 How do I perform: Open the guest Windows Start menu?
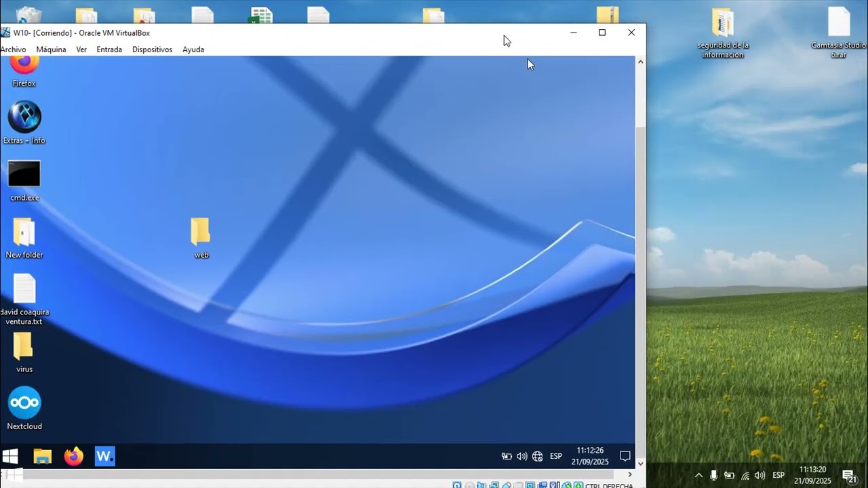click(x=10, y=456)
